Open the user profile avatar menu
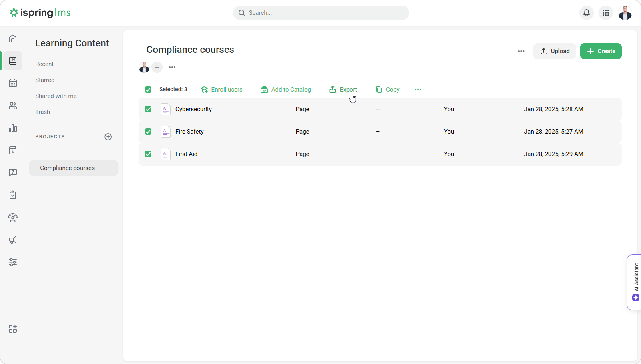Viewport: 641px width, 364px height. pyautogui.click(x=625, y=13)
